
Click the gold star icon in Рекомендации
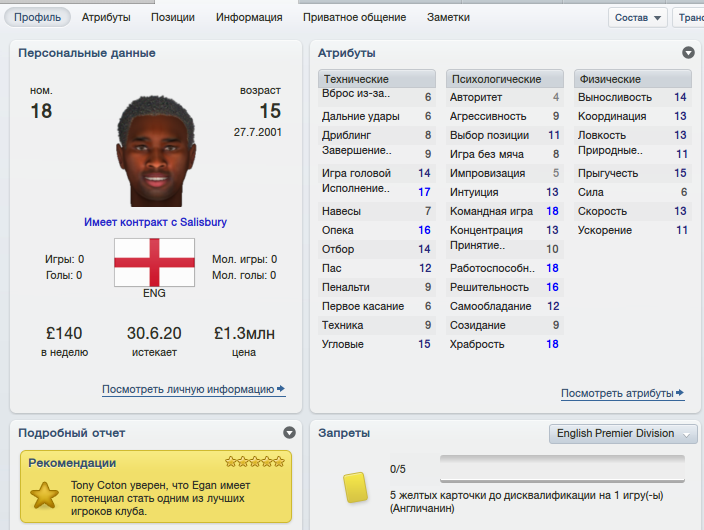44,495
